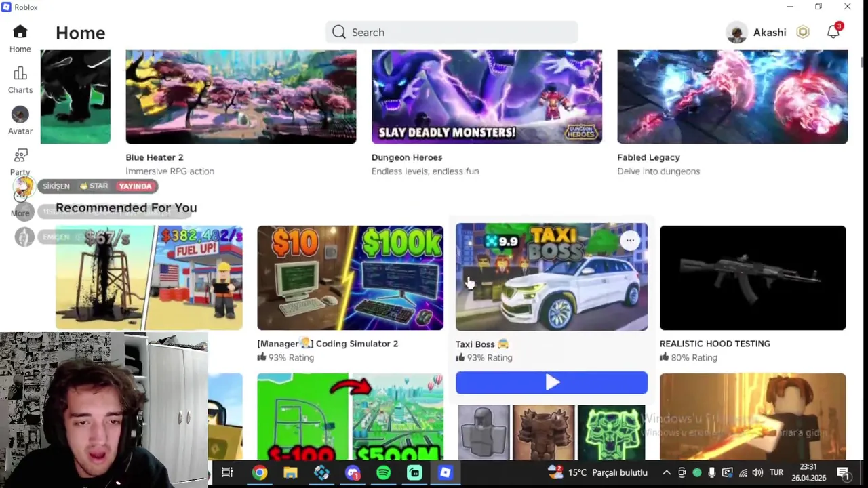Screen dimensions: 868x488
Task: Open the oil rig Fuel Up game thumbnail
Action: 149,278
